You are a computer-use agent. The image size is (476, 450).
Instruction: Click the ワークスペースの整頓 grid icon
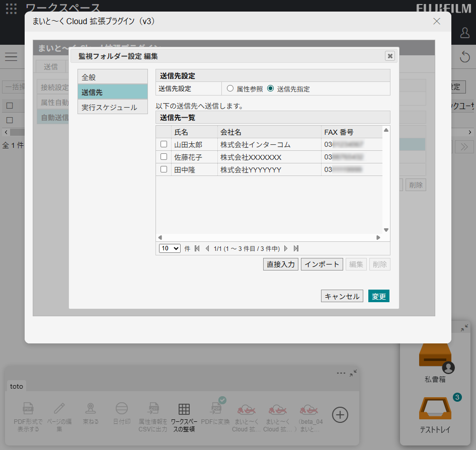(184, 409)
